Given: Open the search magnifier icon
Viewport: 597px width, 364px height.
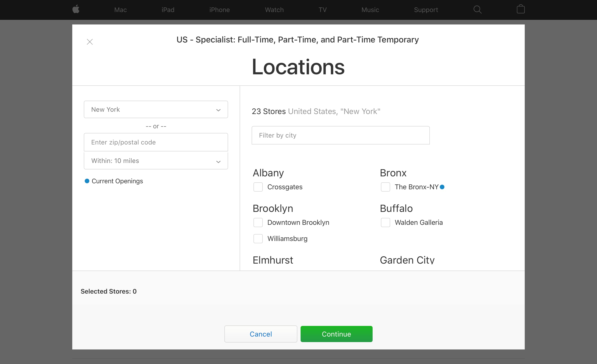Looking at the screenshot, I should click(x=477, y=9).
